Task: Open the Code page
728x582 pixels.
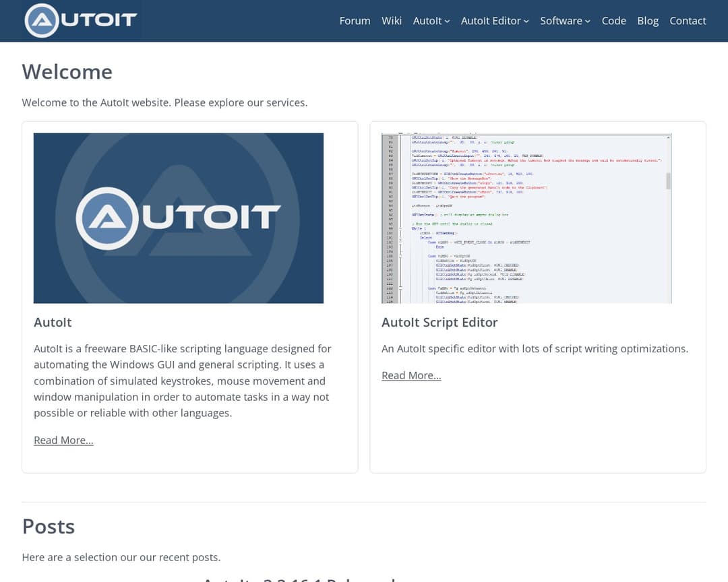Action: pyautogui.click(x=613, y=21)
